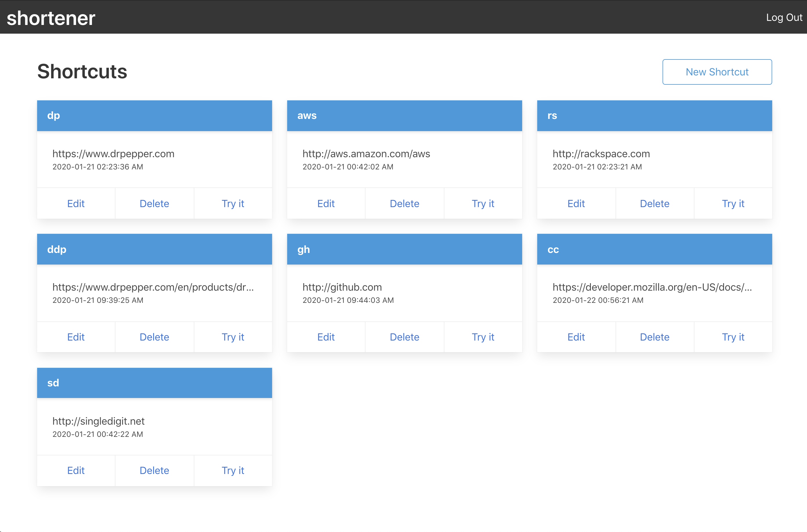Click the http://singledigit.net URL text
Screen dimensions: 807x532
[98, 421]
